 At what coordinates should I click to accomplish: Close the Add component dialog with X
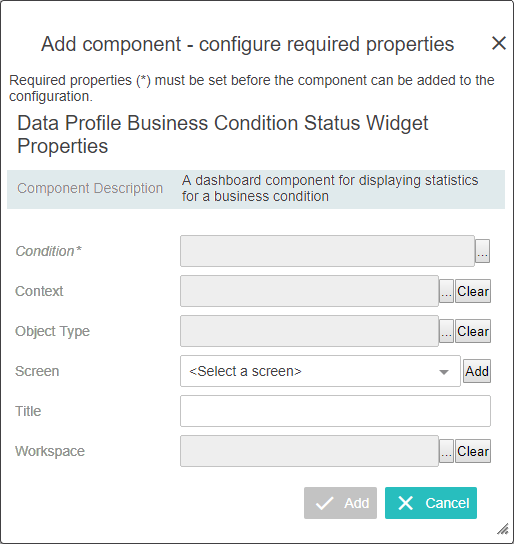click(499, 43)
